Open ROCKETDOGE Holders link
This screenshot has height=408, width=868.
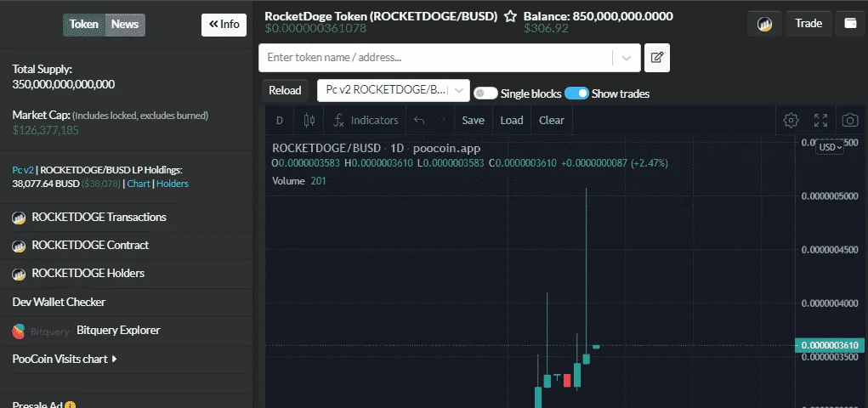(88, 273)
